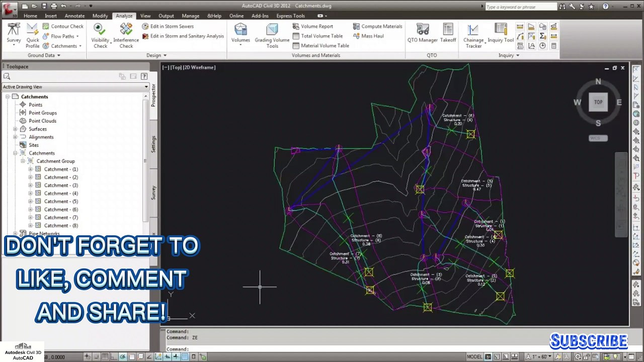Run the Interference Check tool
644x362 pixels.
[x=126, y=35]
